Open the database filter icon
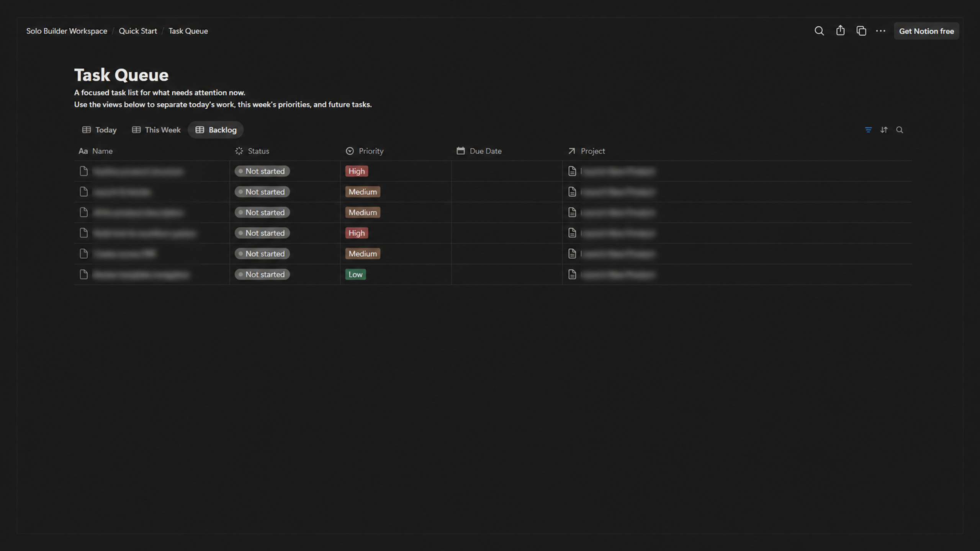This screenshot has width=980, height=551. 868,130
